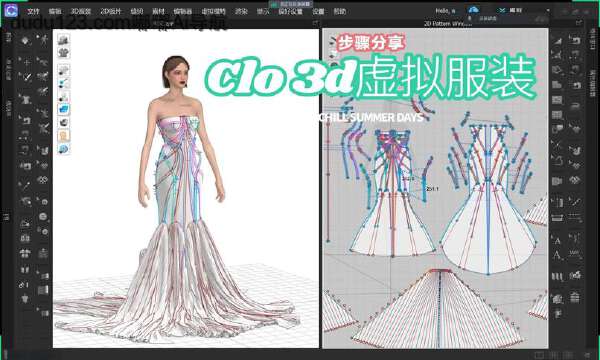Toggle the blue fabric texture surface display icon
This screenshot has height=360, width=600.
point(64,109)
